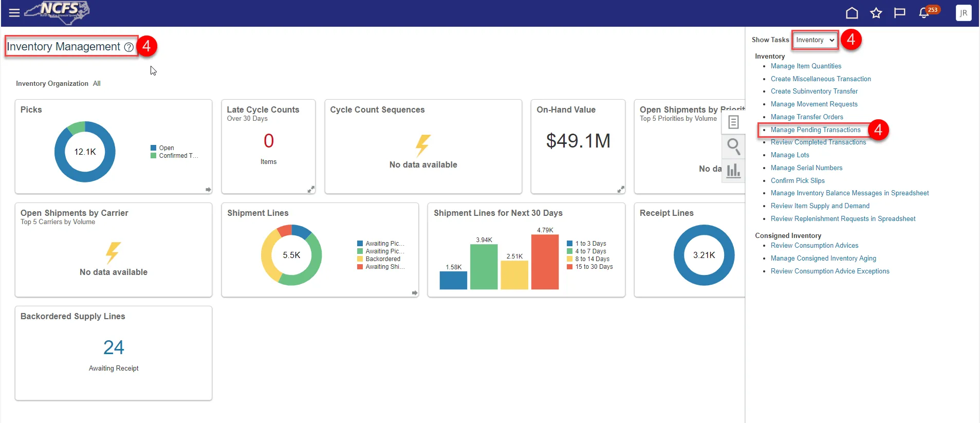Click Create Subinventory Transfer link
The width and height of the screenshot is (980, 423).
point(814,91)
